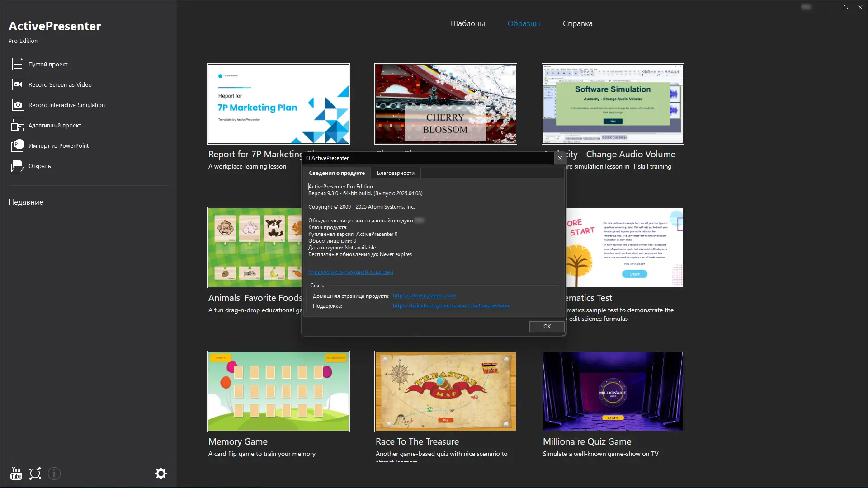Viewport: 868px width, 488px height.
Task: Open the Справка tab
Action: tap(577, 24)
